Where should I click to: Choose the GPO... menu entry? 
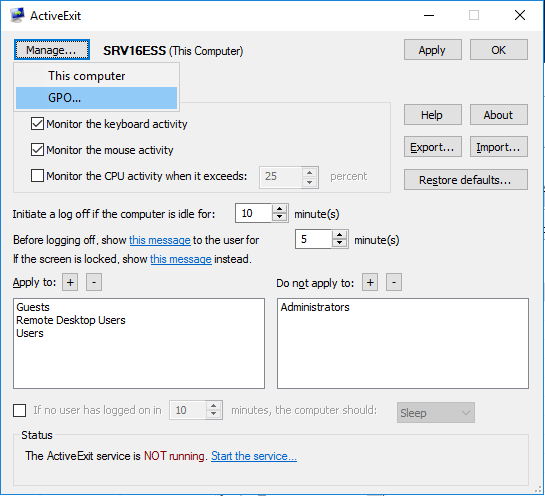(96, 98)
